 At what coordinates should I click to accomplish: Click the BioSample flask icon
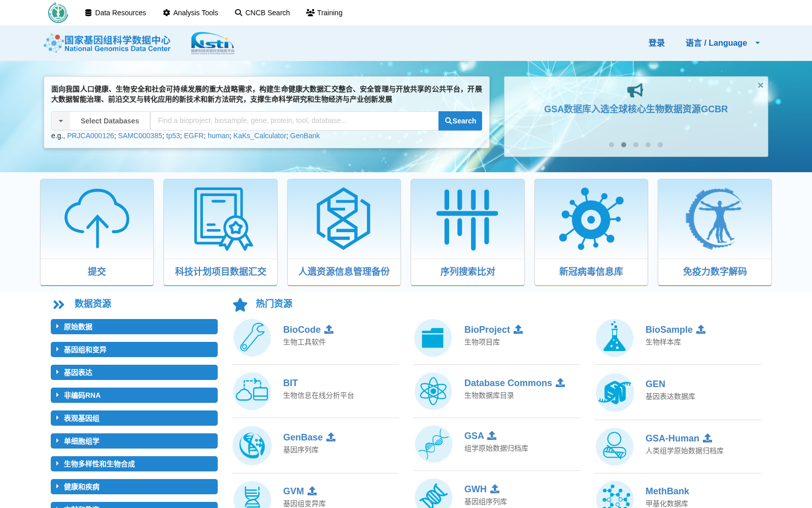click(x=615, y=338)
